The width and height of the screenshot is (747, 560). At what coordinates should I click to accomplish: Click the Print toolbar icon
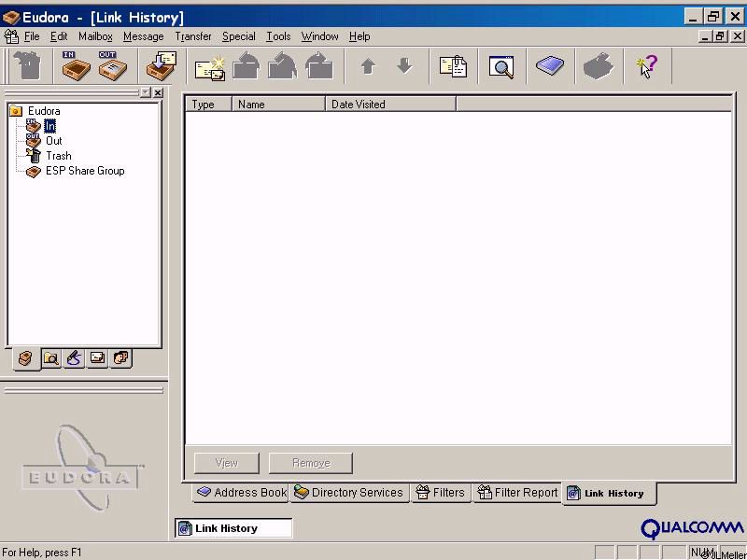coord(599,66)
